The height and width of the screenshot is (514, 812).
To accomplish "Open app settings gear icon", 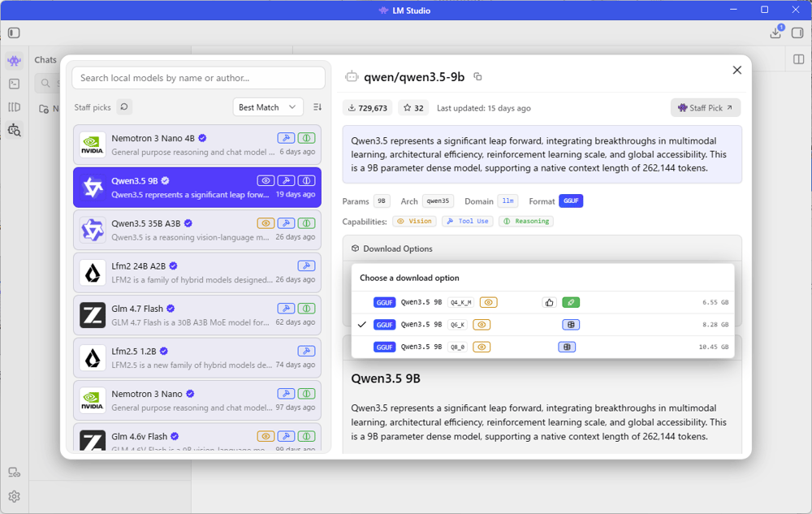I will (x=14, y=496).
